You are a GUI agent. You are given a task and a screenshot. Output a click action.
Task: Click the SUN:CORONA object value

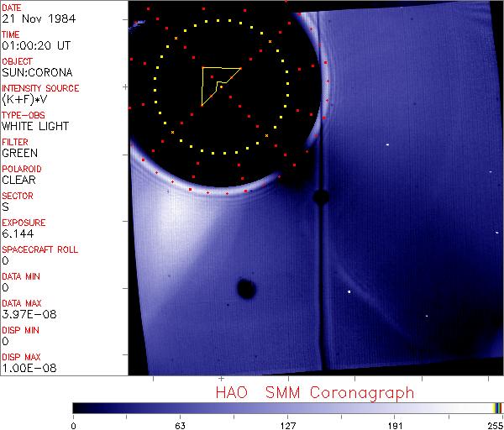tap(34, 72)
